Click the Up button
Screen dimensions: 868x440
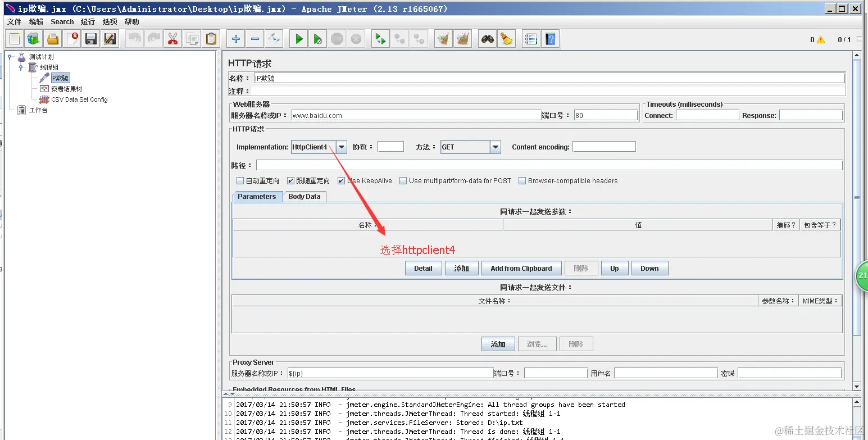click(615, 268)
